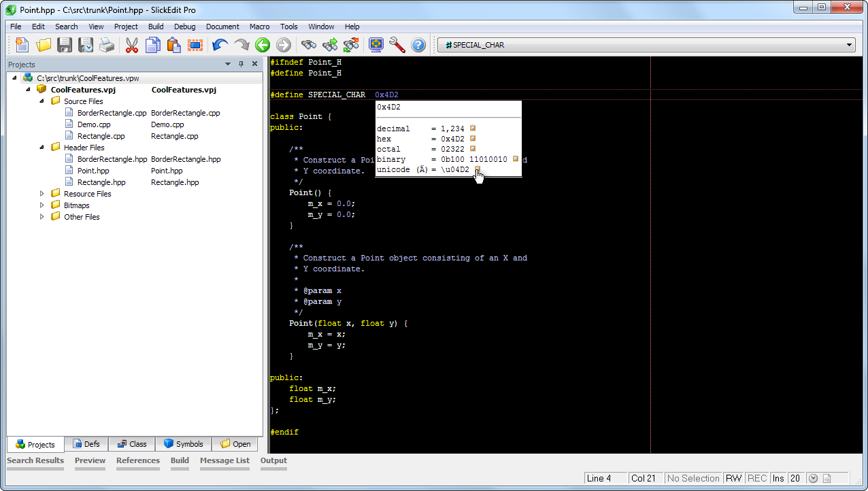The height and width of the screenshot is (491, 868).
Task: Open the red wrench tools icon
Action: [397, 46]
